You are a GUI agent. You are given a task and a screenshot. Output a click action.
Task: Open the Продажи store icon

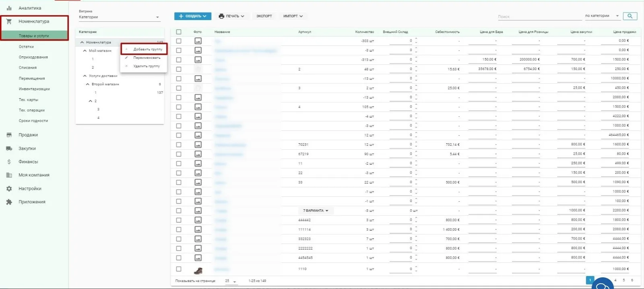coord(9,135)
